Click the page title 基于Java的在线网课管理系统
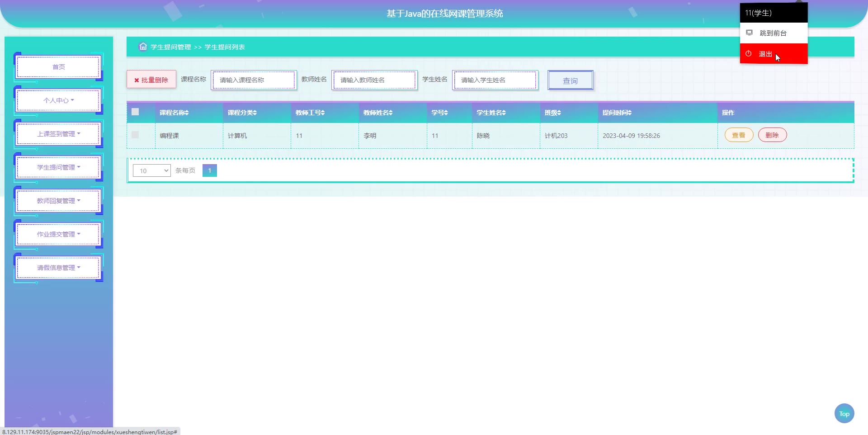The height and width of the screenshot is (435, 868). pos(444,14)
